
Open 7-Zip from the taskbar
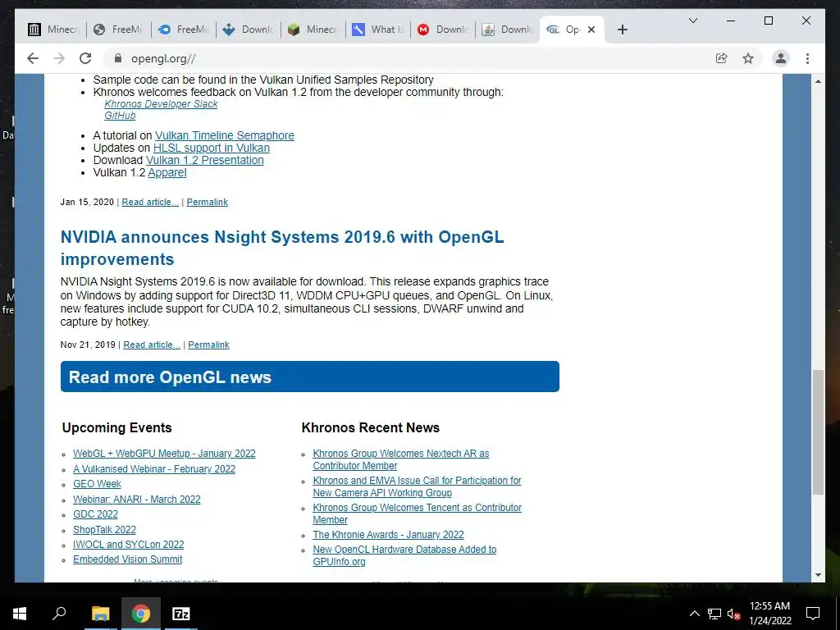pyautogui.click(x=181, y=614)
